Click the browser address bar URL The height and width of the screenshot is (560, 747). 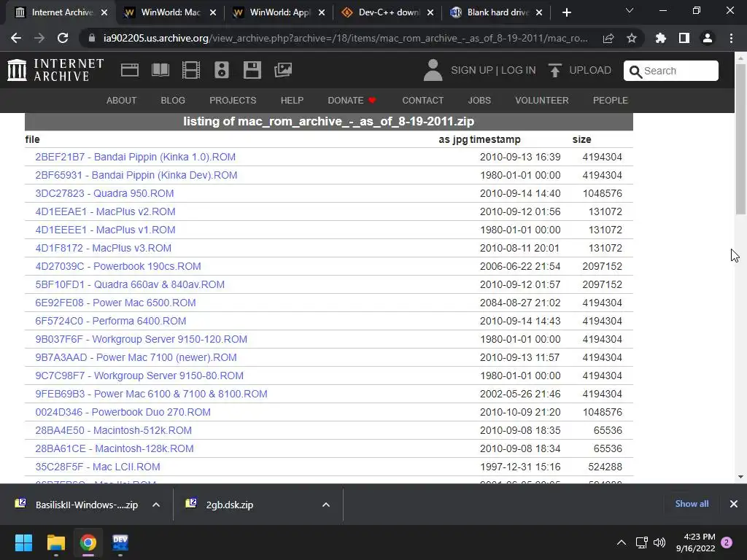pyautogui.click(x=345, y=38)
